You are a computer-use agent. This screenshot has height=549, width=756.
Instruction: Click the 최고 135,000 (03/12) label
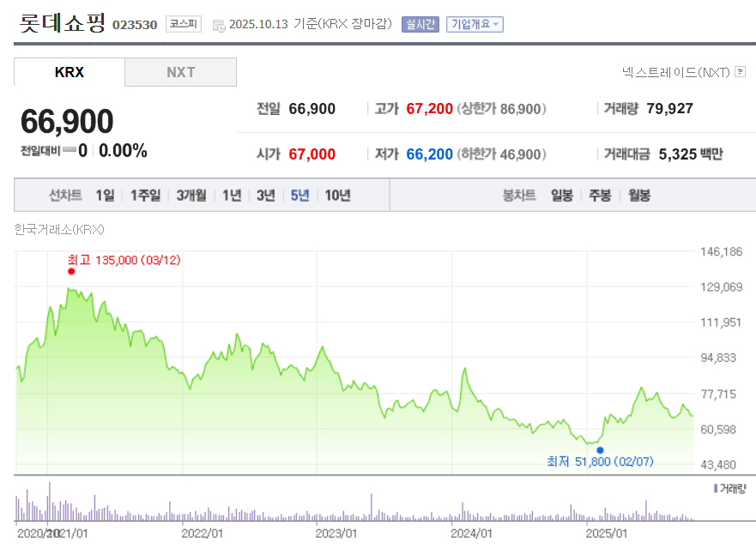[124, 260]
